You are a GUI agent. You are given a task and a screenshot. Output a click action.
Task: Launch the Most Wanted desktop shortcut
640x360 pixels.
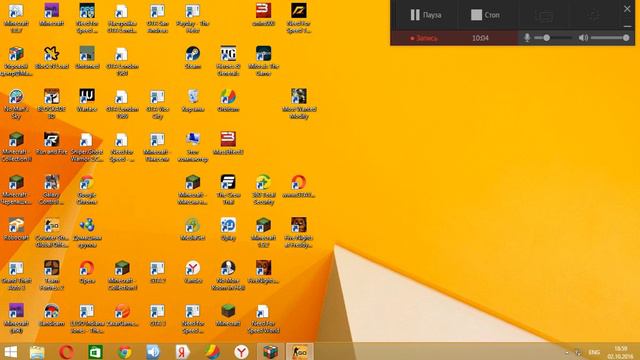(299, 104)
